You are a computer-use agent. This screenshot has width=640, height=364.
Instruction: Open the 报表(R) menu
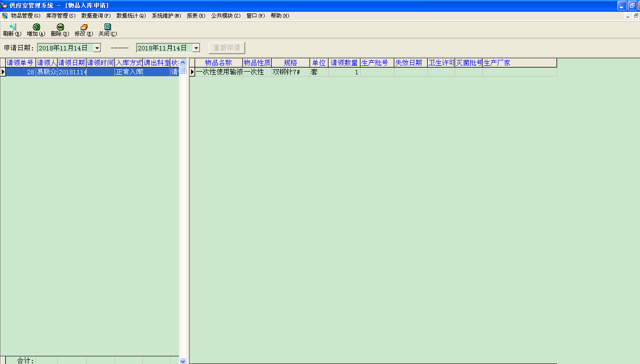196,16
